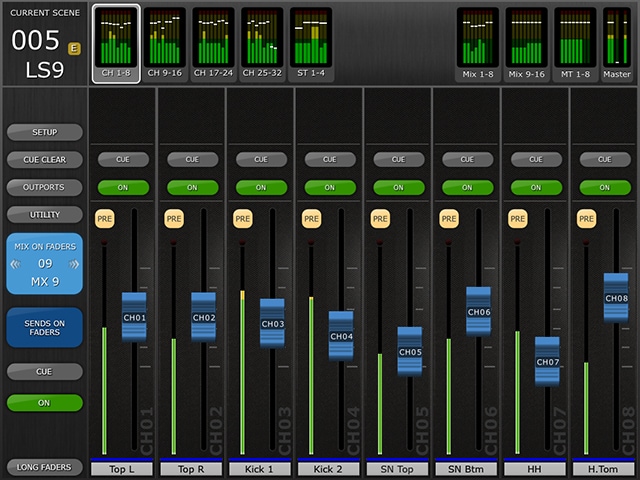Select the CH 1-8 meter bank
Screen dimensions: 640x480
[116, 44]
